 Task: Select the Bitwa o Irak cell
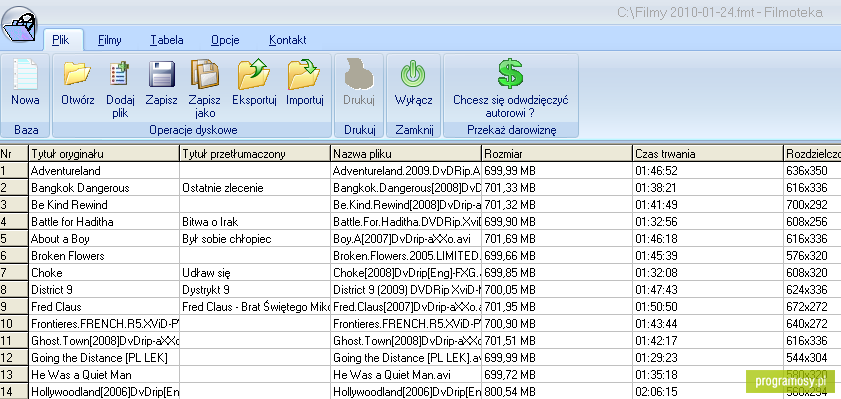(x=255, y=222)
